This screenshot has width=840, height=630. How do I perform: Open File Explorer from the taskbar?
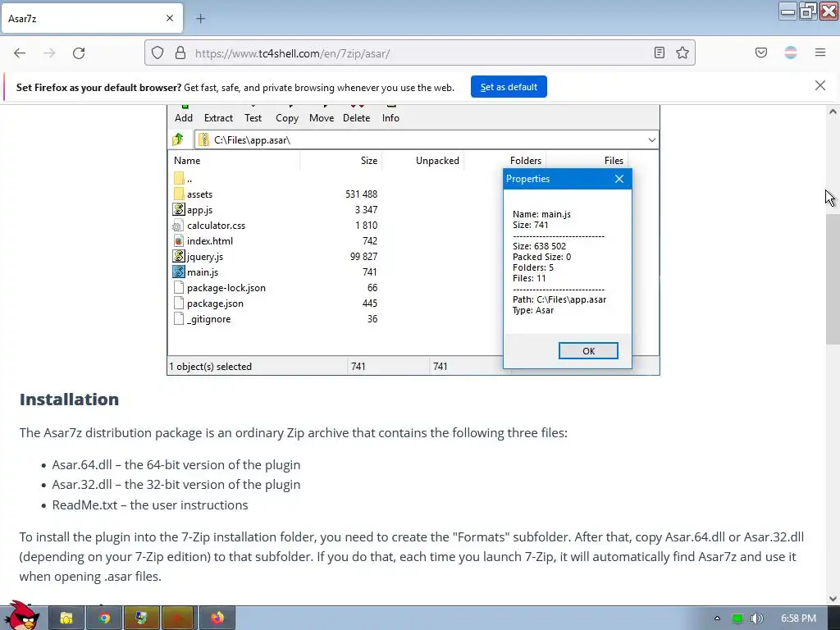(66, 619)
